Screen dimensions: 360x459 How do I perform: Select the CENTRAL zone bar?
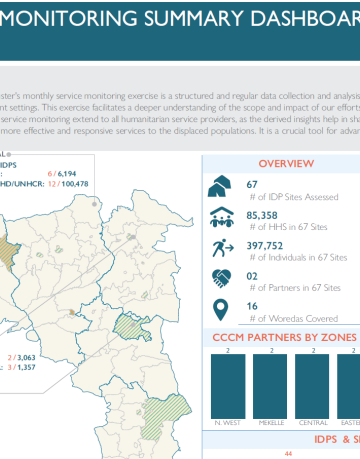pyautogui.click(x=312, y=386)
